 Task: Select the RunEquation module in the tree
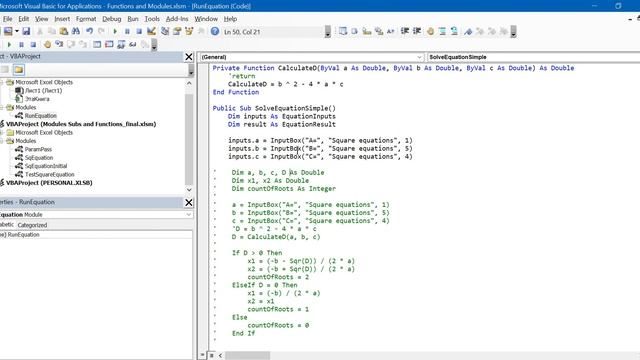[40, 116]
